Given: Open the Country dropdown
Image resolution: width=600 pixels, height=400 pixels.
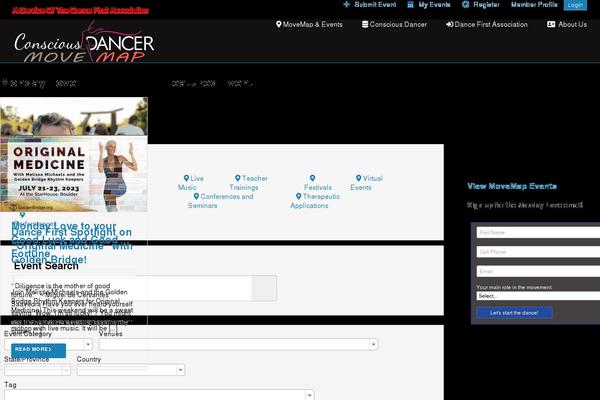Looking at the screenshot, I should (x=131, y=370).
